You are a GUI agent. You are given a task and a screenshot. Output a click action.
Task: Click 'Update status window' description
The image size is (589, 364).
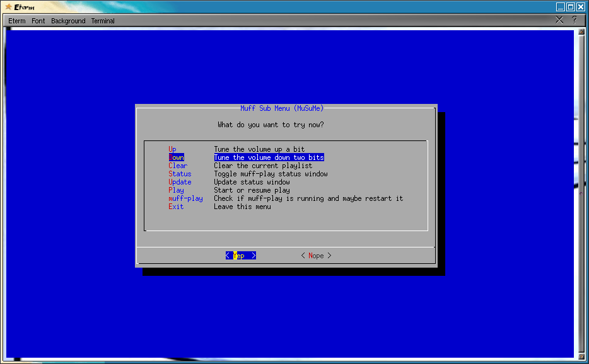[x=252, y=182]
